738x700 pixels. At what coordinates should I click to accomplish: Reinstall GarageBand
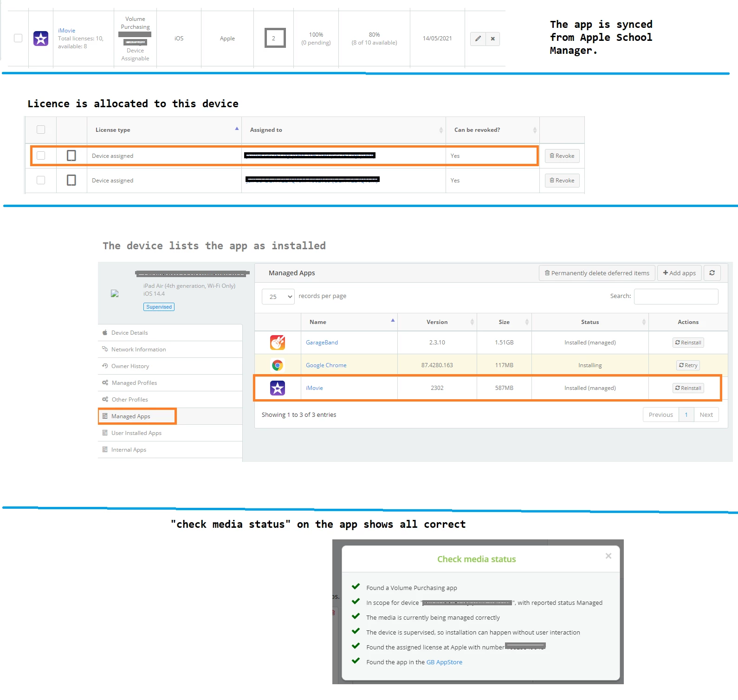click(x=688, y=343)
